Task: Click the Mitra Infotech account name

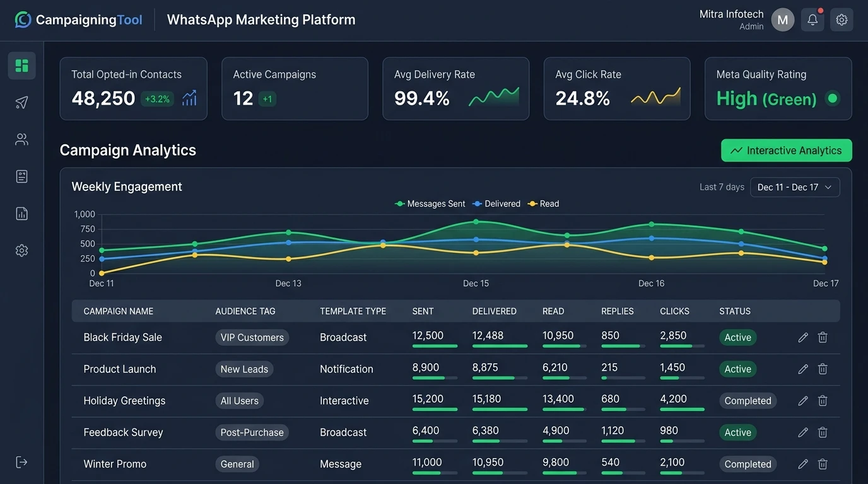Action: point(732,14)
